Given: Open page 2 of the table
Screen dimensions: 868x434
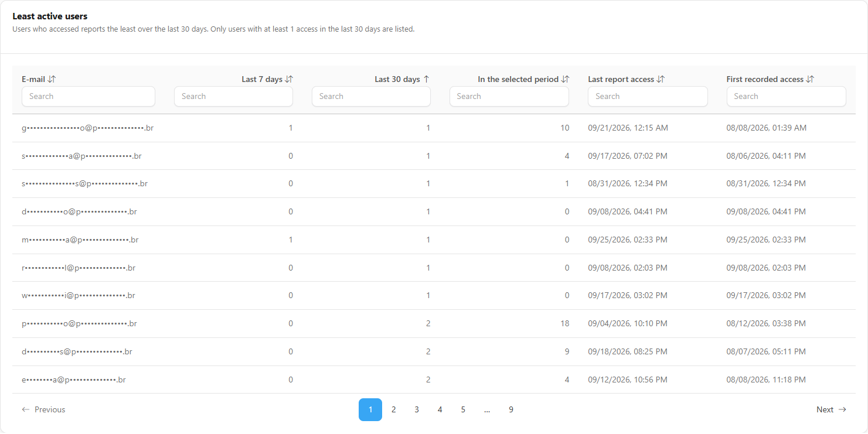Looking at the screenshot, I should click(394, 409).
